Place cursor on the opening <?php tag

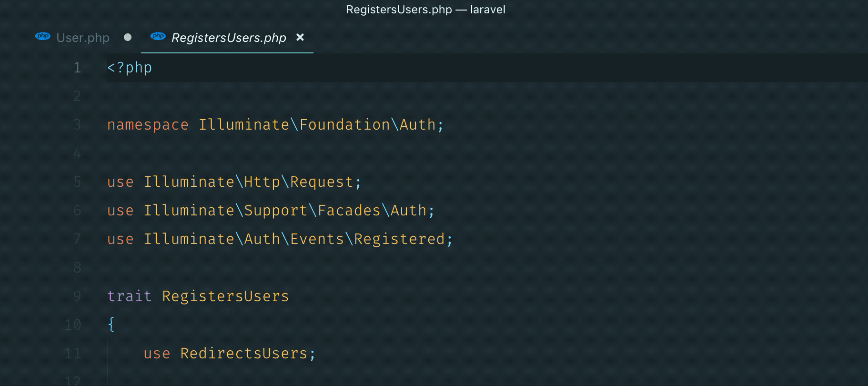[x=130, y=68]
